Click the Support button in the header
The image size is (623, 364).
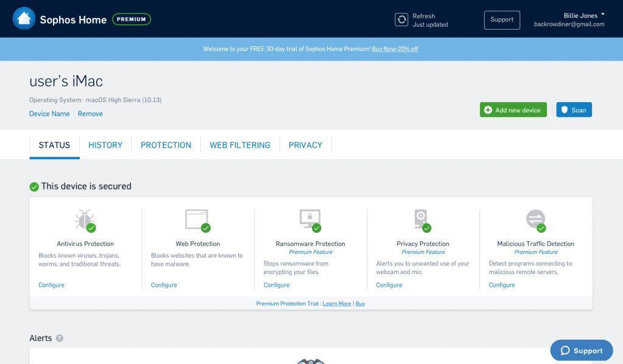point(502,20)
